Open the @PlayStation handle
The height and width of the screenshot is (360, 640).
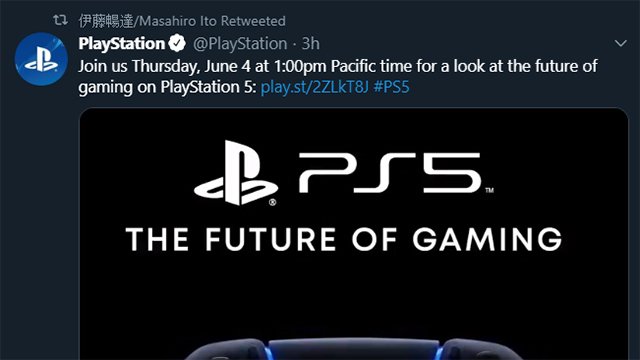[x=240, y=44]
